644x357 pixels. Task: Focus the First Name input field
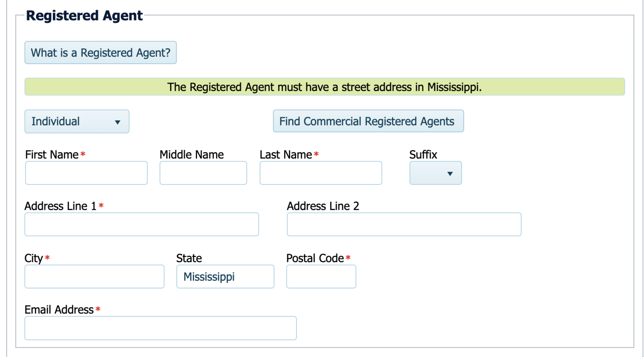tap(86, 173)
